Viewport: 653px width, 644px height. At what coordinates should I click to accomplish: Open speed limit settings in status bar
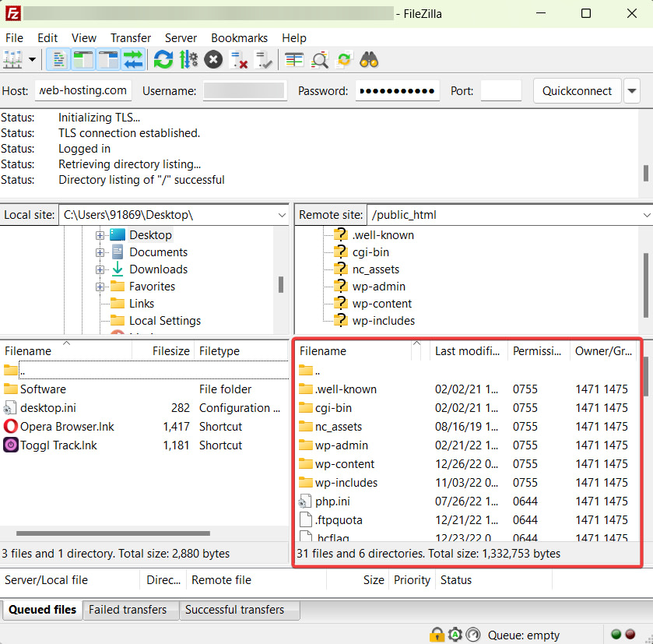tap(473, 635)
